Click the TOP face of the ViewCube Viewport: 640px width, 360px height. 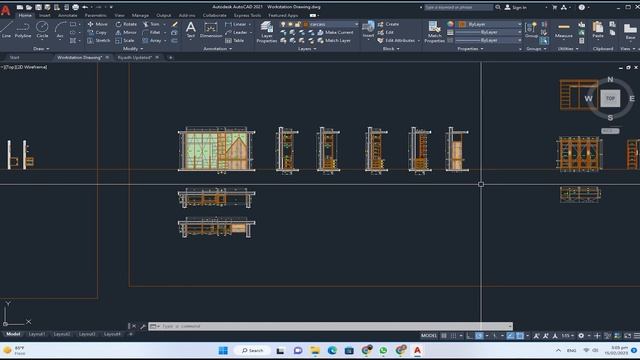click(x=610, y=98)
